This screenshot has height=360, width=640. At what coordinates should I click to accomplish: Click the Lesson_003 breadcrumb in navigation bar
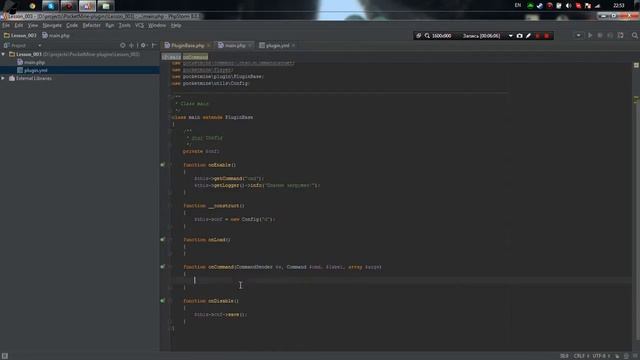(x=20, y=36)
